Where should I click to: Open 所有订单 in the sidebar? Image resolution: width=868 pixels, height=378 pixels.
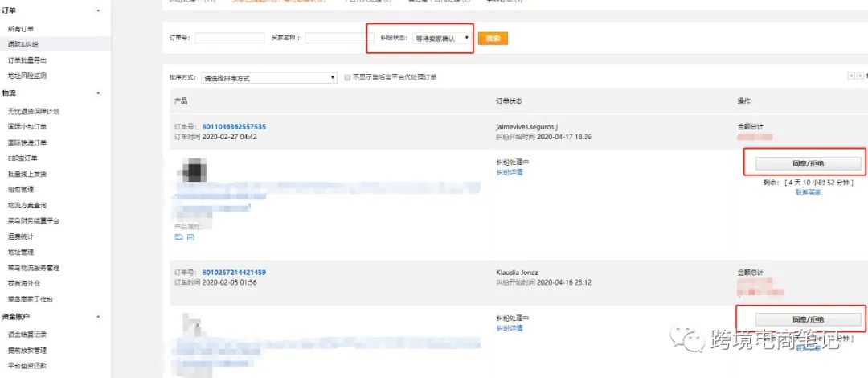(x=20, y=29)
